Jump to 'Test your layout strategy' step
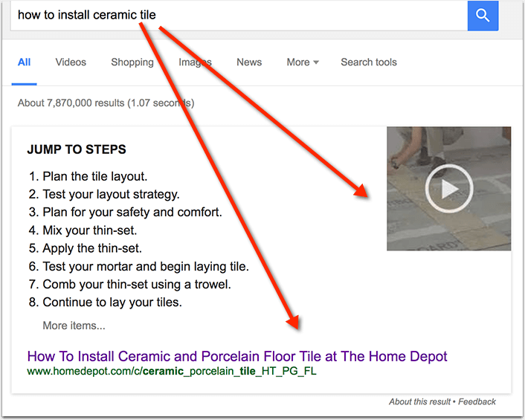 [111, 194]
